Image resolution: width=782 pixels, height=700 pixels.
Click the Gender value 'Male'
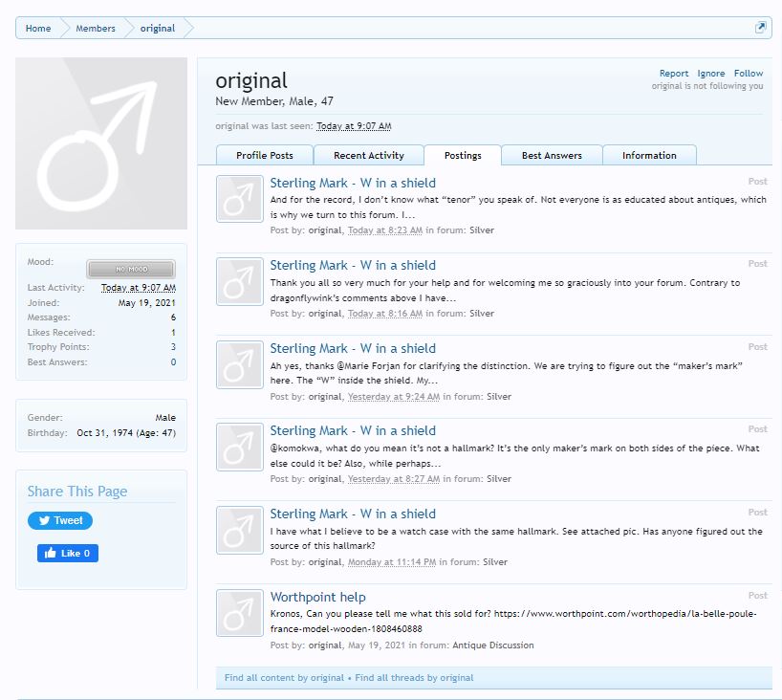(x=165, y=418)
